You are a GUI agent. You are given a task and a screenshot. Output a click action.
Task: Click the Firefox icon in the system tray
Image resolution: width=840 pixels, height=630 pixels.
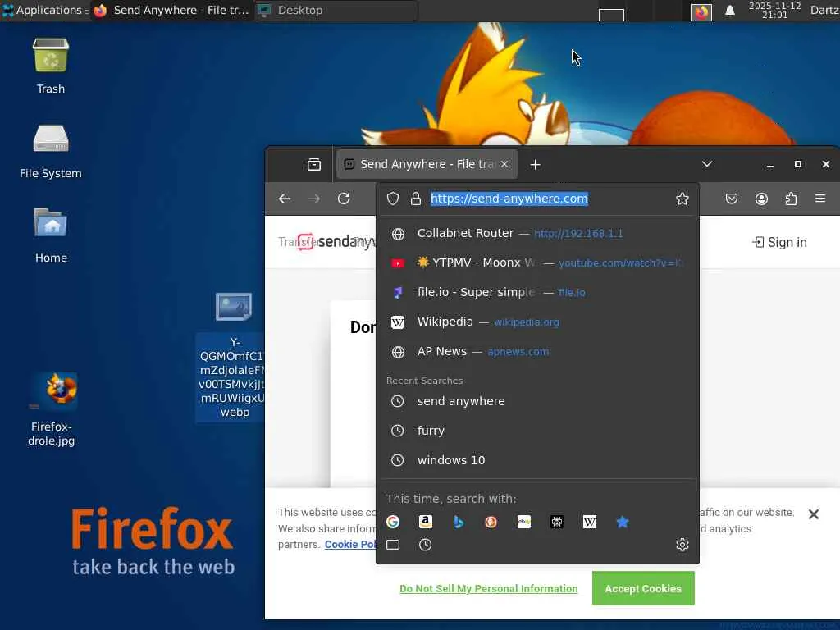pyautogui.click(x=701, y=11)
